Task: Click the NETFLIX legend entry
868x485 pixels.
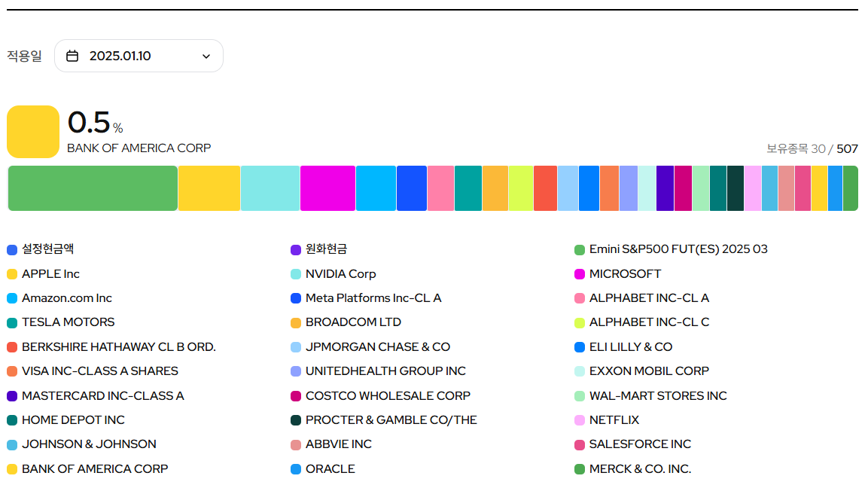Action: point(607,419)
